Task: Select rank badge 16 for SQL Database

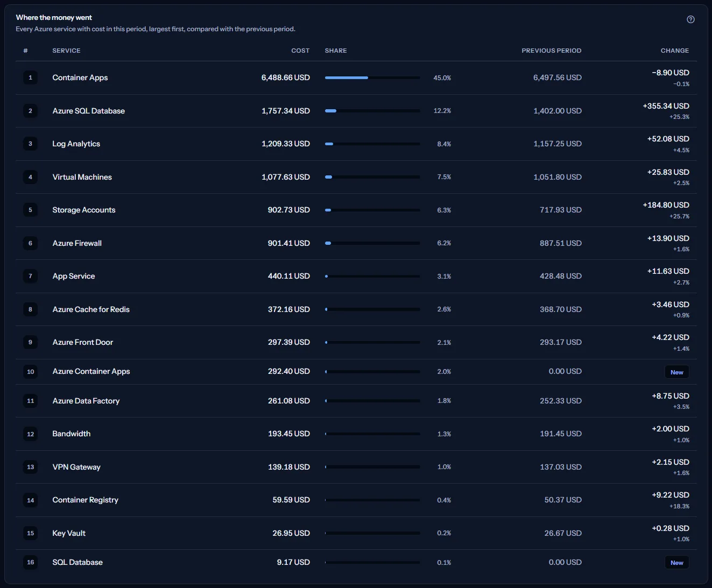Action: point(30,562)
